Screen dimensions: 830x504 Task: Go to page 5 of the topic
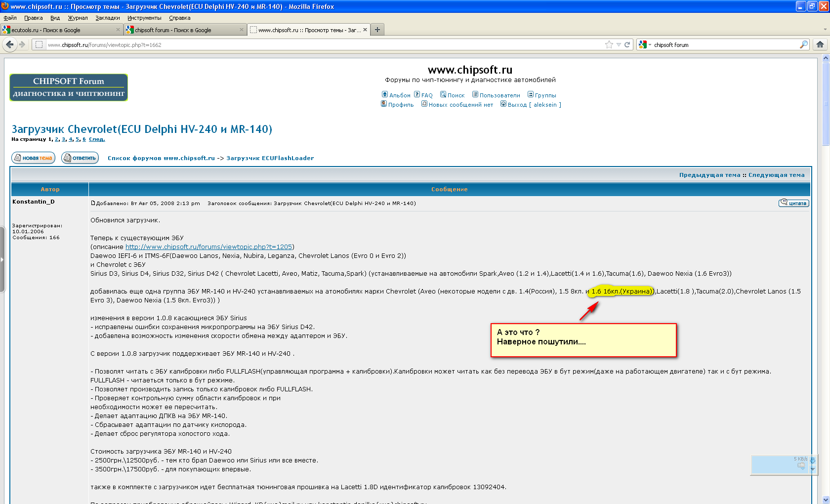[77, 139]
